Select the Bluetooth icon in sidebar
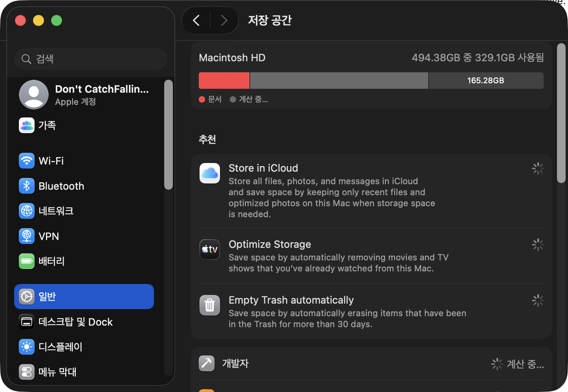The image size is (568, 392). click(27, 186)
